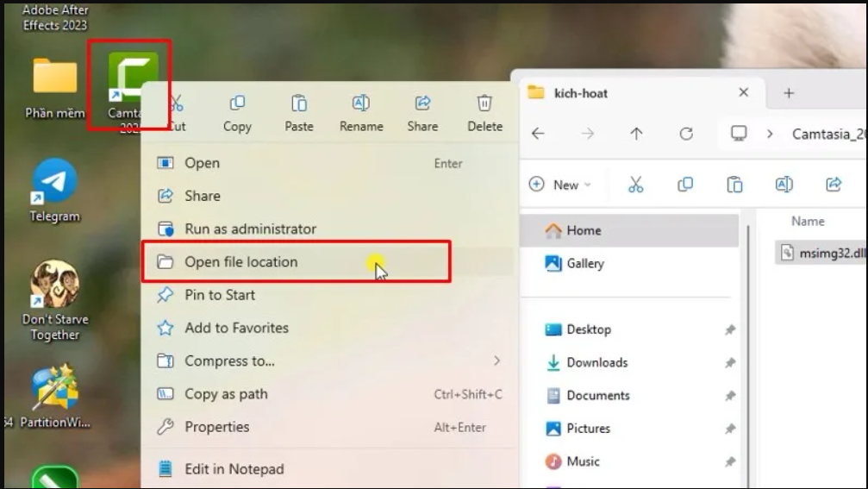Image resolution: width=868 pixels, height=489 pixels.
Task: Choose Run as administrator
Action: [250, 229]
